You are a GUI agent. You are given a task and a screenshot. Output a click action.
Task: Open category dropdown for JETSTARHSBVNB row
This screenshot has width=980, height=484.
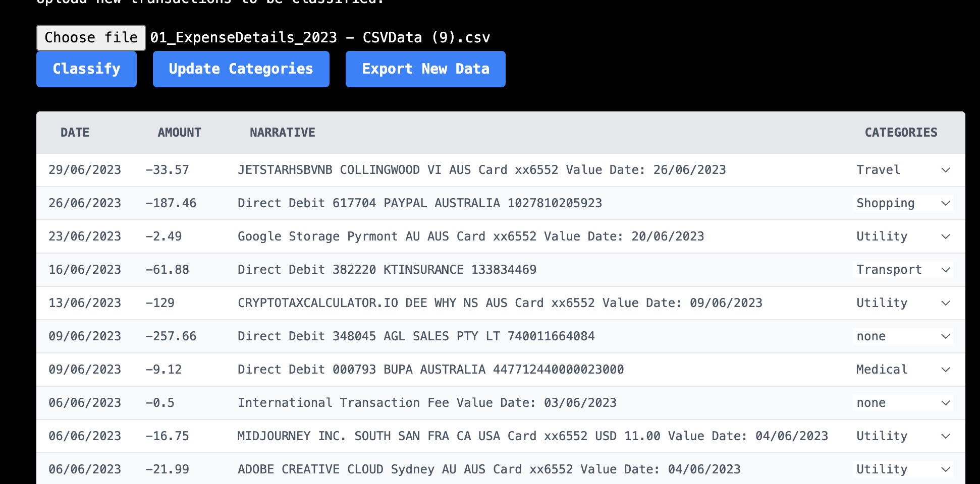point(903,170)
